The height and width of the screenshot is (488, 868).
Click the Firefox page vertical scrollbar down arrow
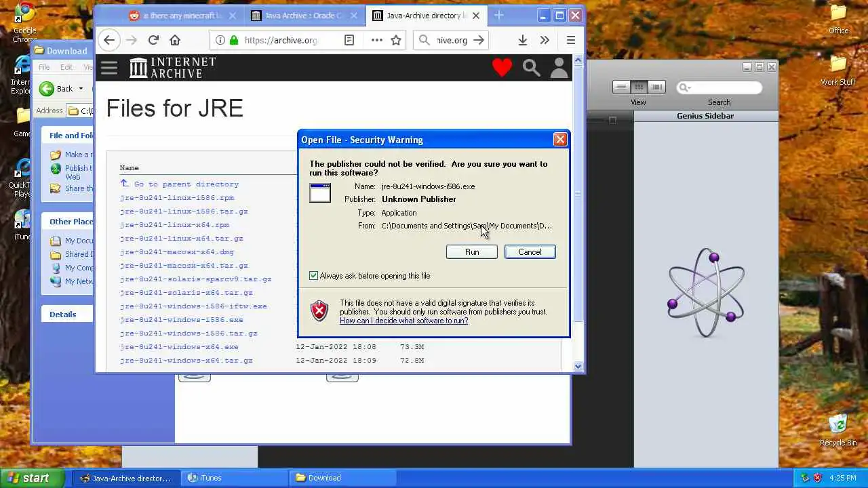578,367
